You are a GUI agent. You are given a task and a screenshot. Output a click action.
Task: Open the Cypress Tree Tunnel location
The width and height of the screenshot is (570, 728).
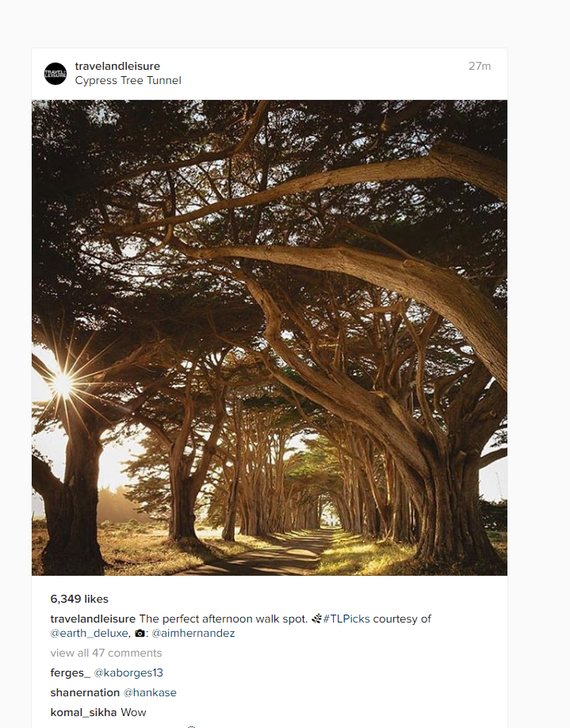(128, 80)
